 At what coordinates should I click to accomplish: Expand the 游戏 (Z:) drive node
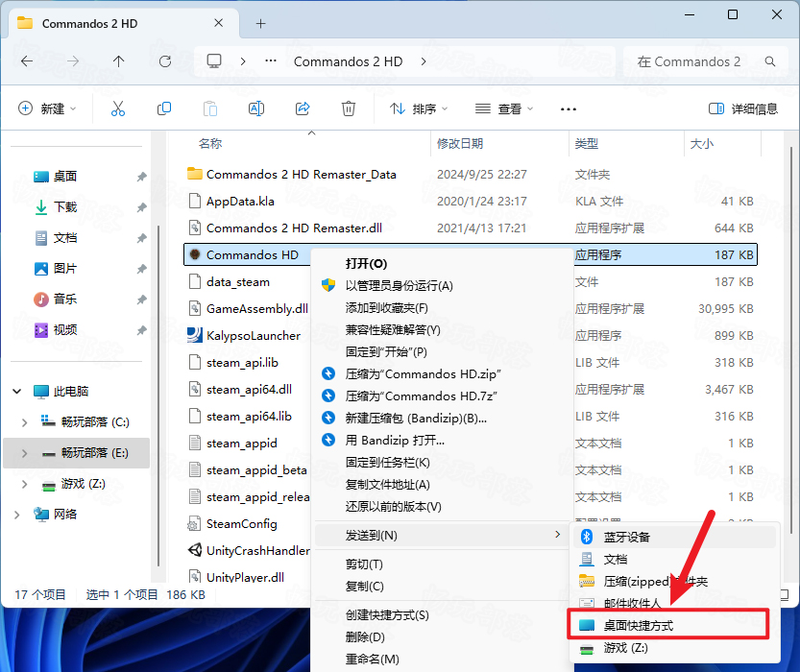[x=24, y=484]
